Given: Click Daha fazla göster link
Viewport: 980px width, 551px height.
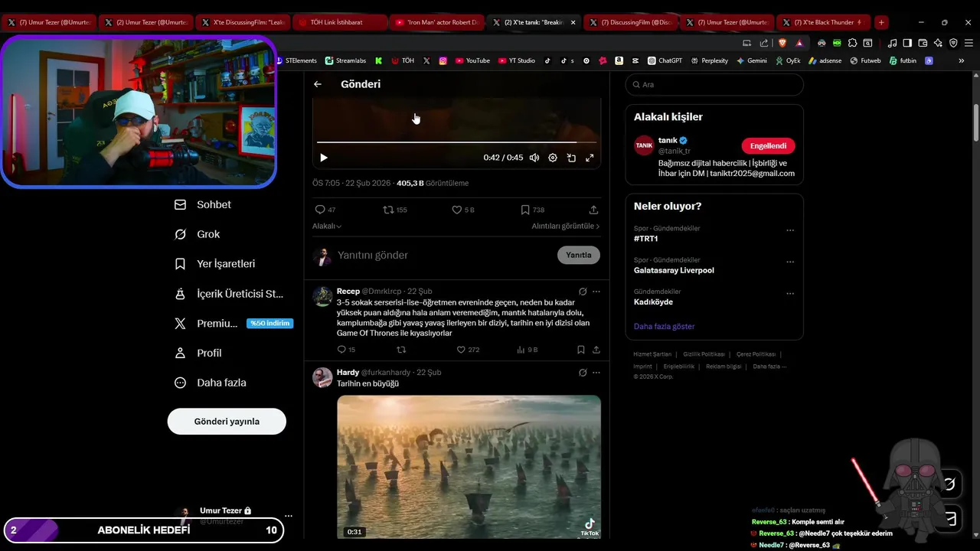Looking at the screenshot, I should (664, 327).
